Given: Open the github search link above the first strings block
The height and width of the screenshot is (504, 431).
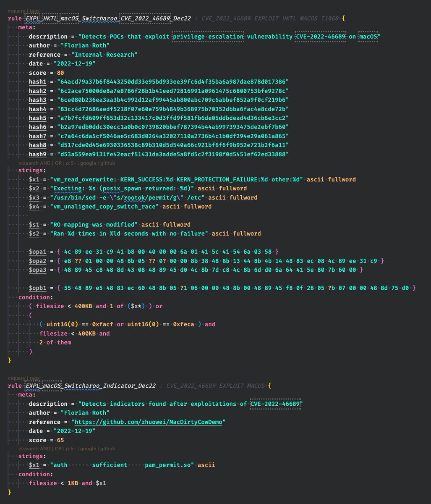Looking at the screenshot, I should pos(108,163).
